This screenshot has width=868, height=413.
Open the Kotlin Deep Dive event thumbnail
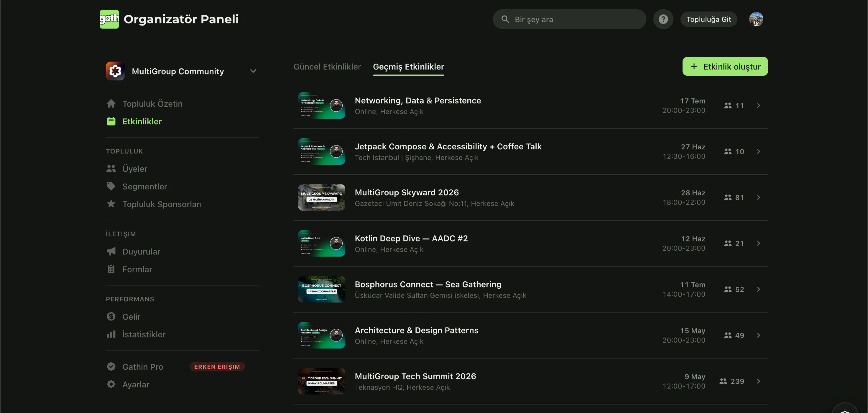pyautogui.click(x=321, y=243)
